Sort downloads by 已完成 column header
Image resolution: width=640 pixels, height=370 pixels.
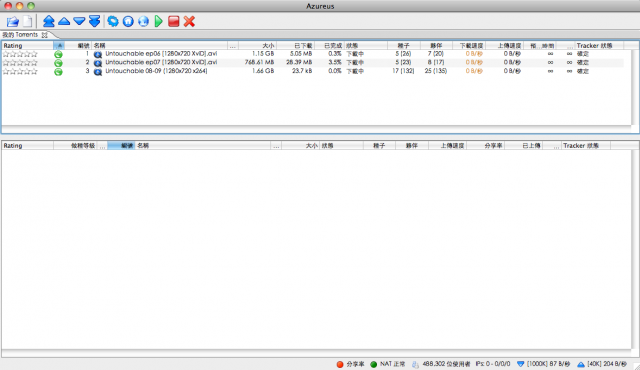click(329, 45)
